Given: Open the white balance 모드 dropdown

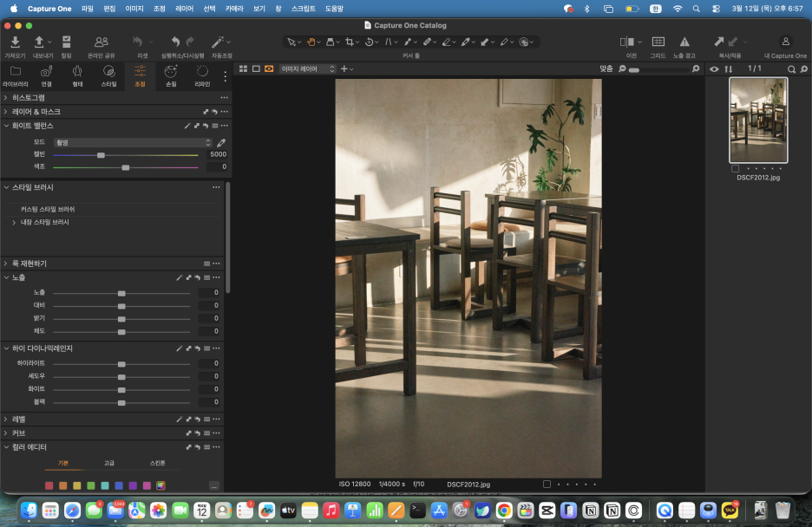Looking at the screenshot, I should 133,143.
